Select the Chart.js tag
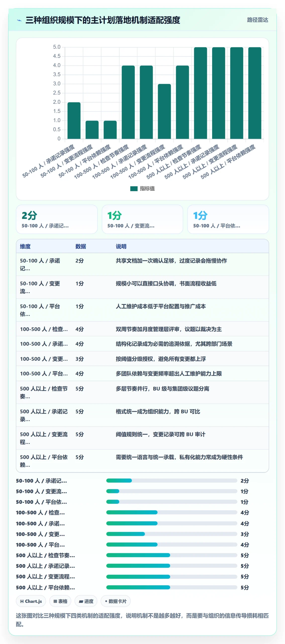The width and height of the screenshot is (285, 644). coord(31,601)
